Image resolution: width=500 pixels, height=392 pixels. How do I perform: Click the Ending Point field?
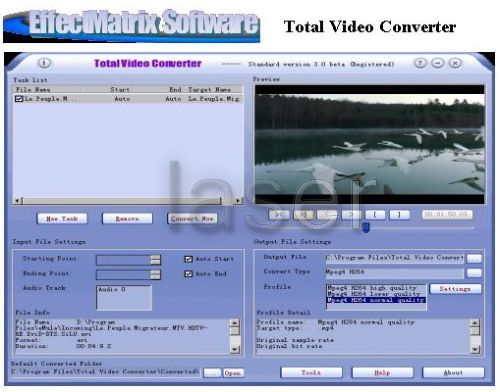click(123, 274)
